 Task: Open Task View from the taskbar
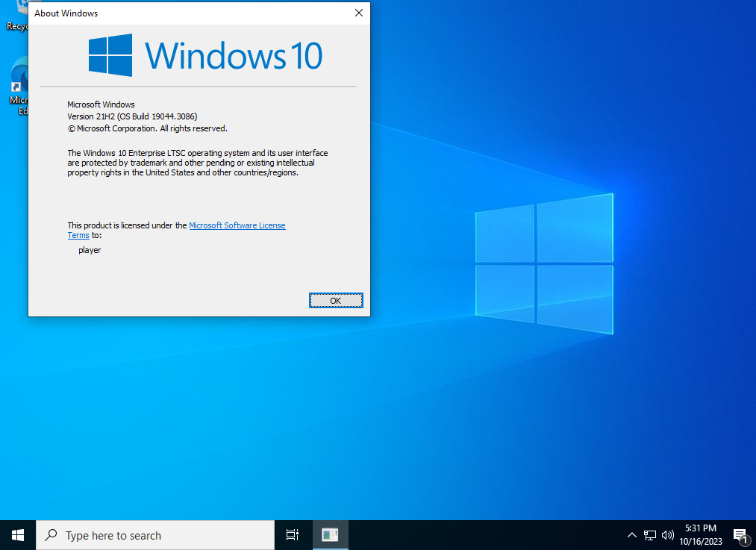click(x=293, y=535)
